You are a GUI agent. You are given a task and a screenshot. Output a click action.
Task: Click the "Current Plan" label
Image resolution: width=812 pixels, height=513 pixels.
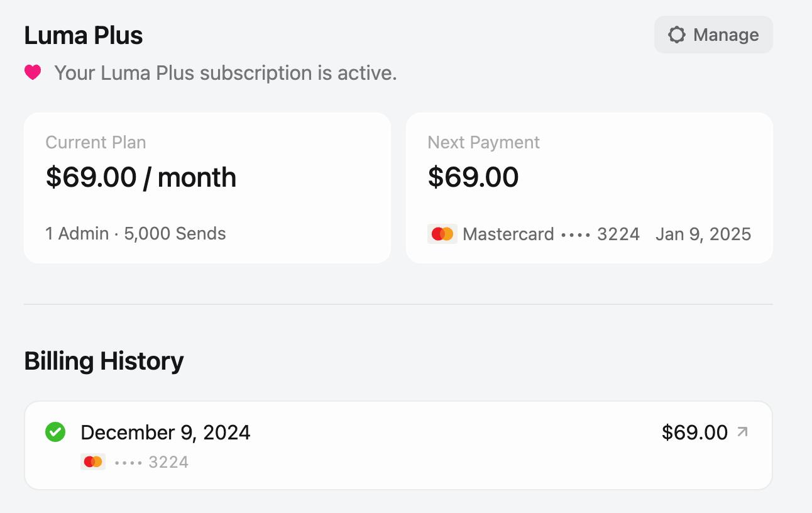(96, 143)
